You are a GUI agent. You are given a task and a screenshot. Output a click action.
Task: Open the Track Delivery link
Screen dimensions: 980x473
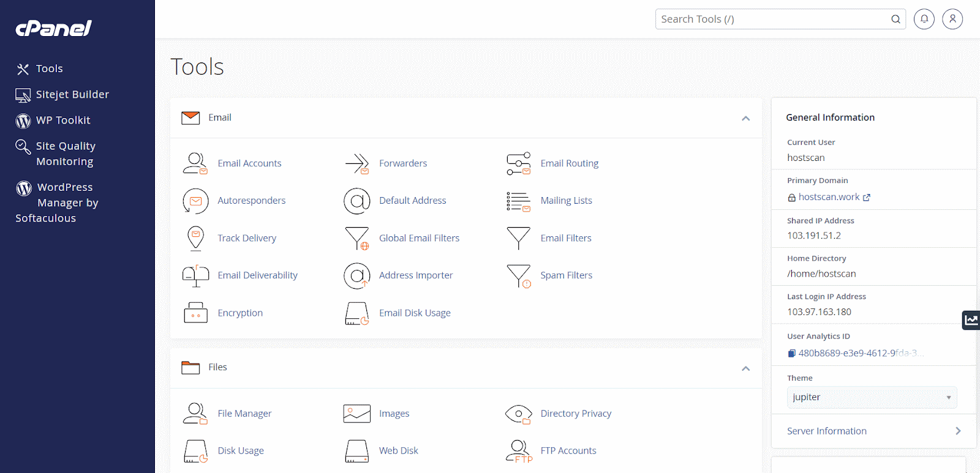(x=247, y=238)
